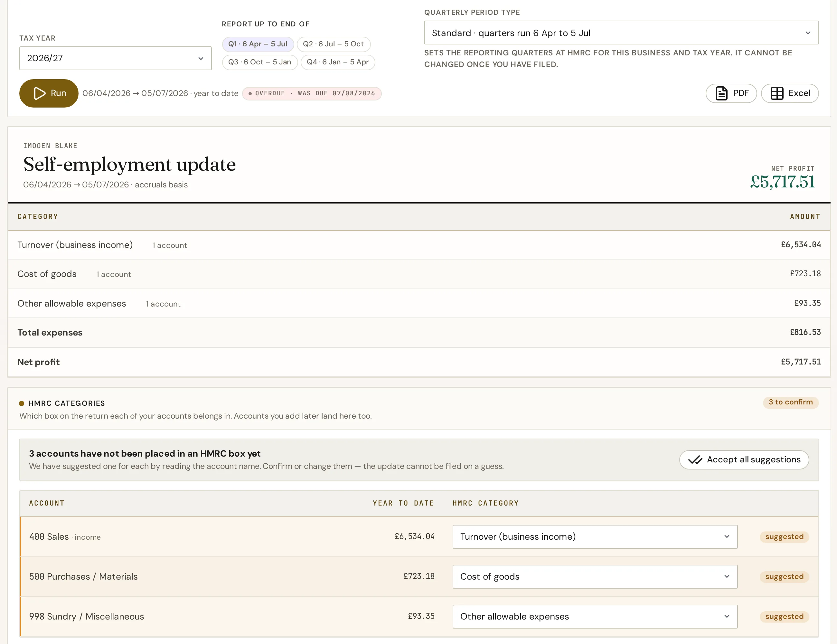
Task: Select the Q3 · 6 Oct – 5 Jan period
Action: pyautogui.click(x=259, y=62)
